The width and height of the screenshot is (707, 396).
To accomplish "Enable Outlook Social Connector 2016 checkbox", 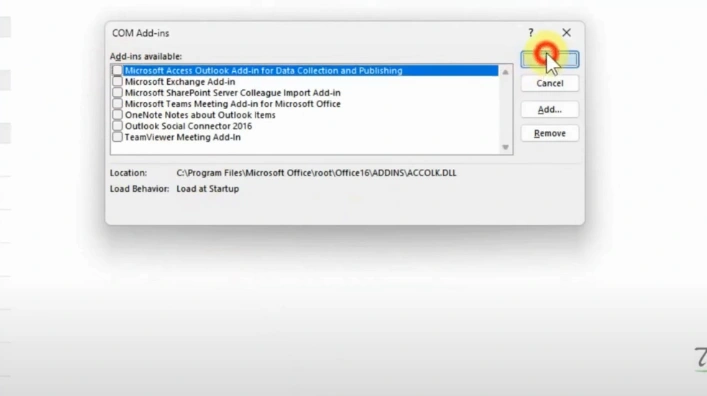I will (117, 126).
